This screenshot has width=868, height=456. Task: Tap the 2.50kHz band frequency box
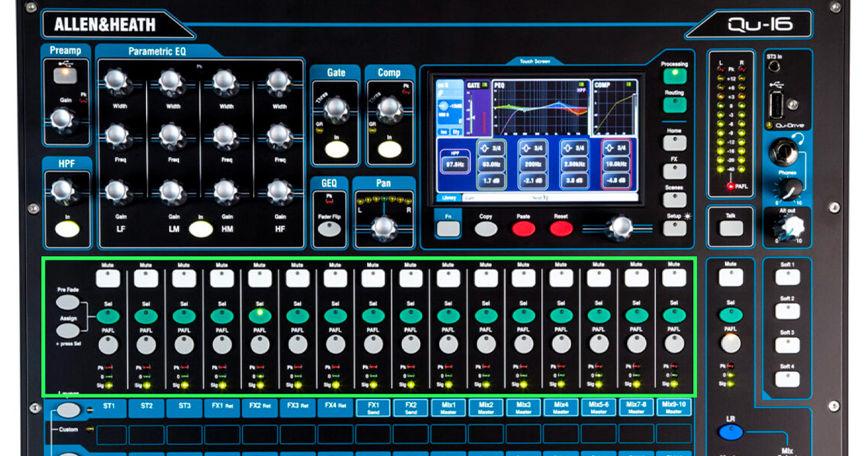(x=576, y=164)
